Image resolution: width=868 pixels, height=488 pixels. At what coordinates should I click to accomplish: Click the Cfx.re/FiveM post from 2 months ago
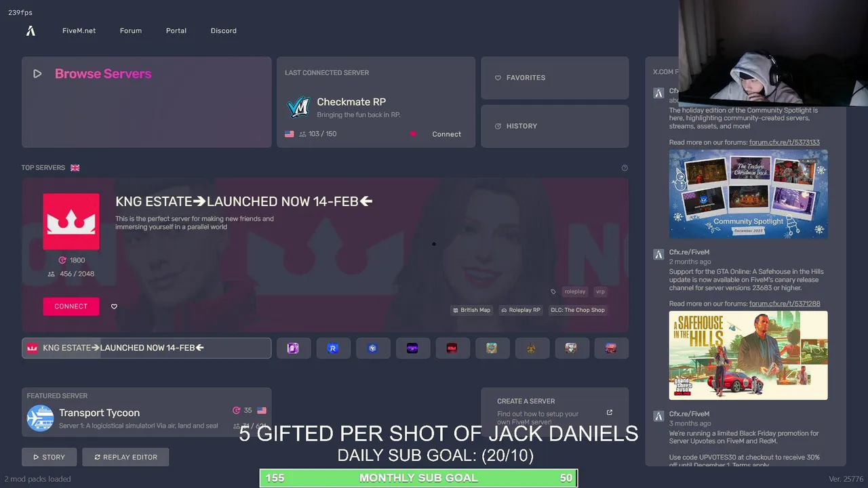[689, 253]
